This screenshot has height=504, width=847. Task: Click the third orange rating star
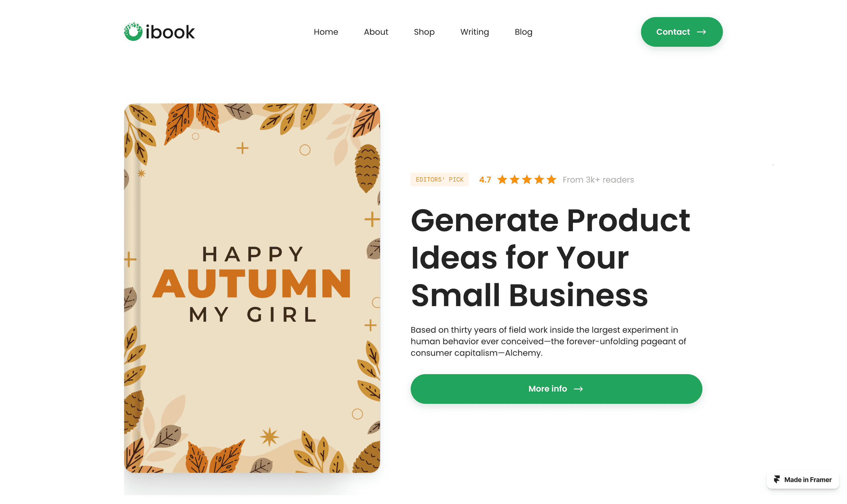(x=526, y=179)
